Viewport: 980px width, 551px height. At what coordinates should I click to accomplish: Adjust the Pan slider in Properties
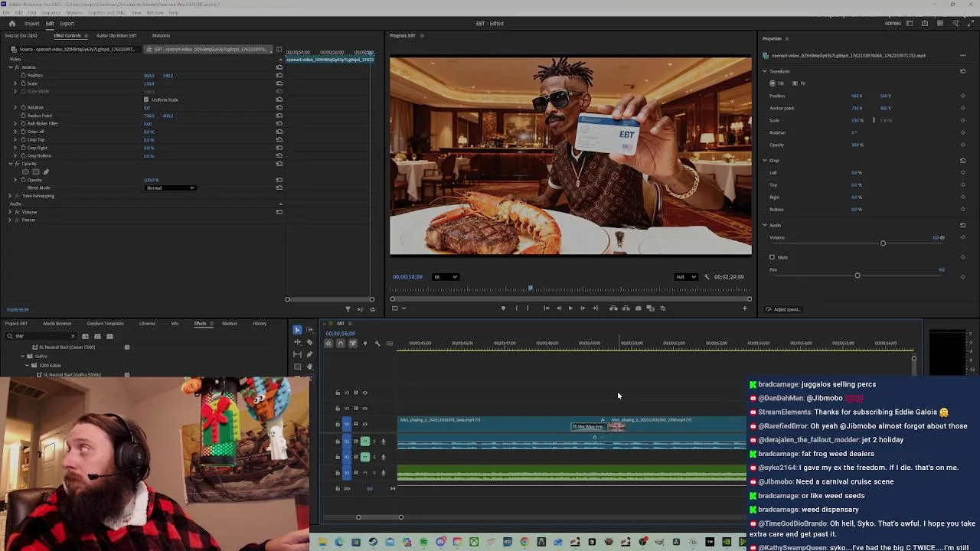(x=857, y=275)
